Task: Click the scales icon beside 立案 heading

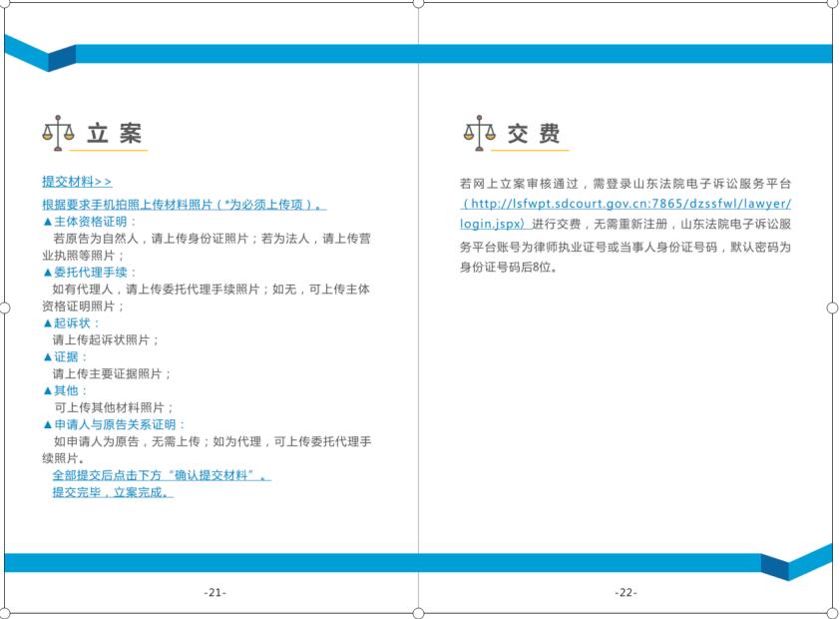Action: tap(58, 133)
